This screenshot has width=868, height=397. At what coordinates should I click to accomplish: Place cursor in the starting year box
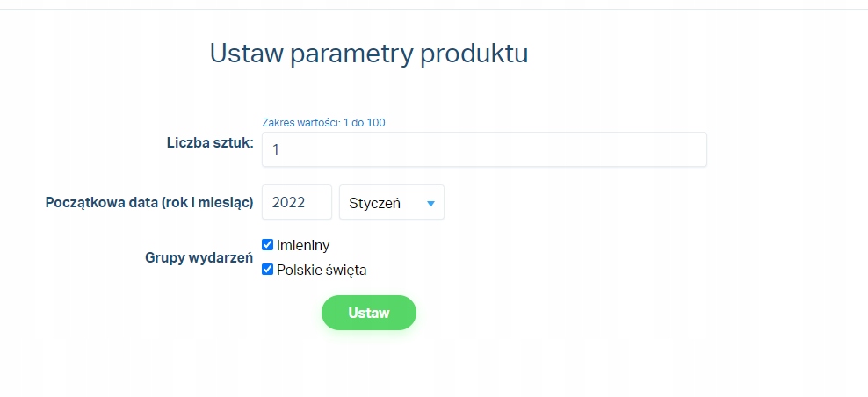click(x=296, y=202)
